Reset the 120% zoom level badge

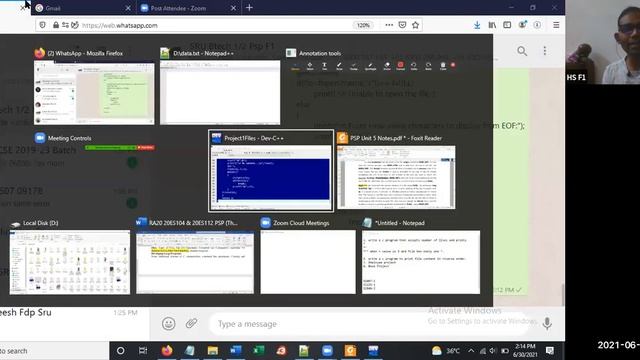tap(363, 25)
